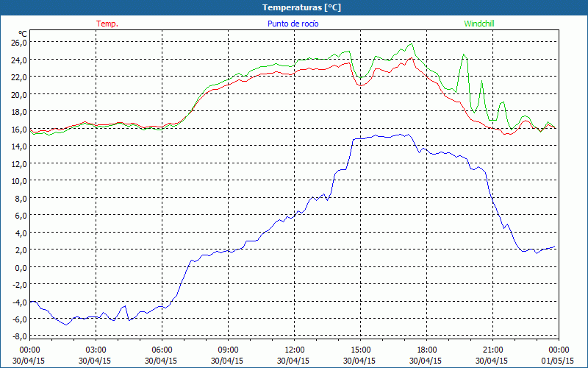588x368 pixels.
Task: Click the 8,0 y-axis value
Action: pyautogui.click(x=21, y=199)
